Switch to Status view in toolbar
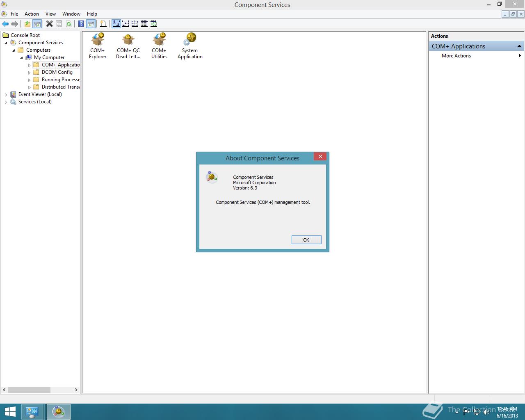The height and width of the screenshot is (420, 525). tap(154, 24)
